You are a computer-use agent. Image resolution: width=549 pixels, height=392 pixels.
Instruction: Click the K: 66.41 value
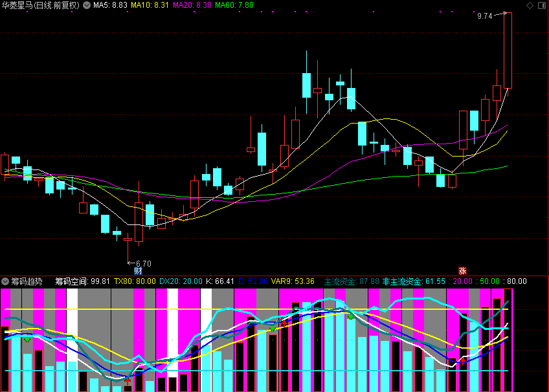click(220, 281)
